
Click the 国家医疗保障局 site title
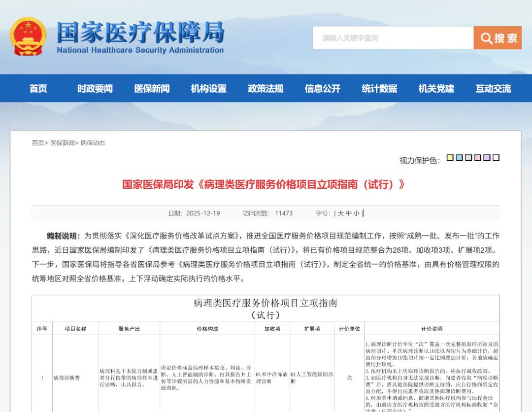(140, 32)
